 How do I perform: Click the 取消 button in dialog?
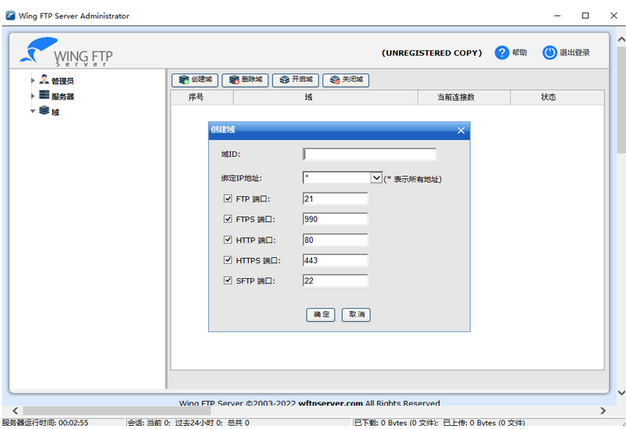point(356,314)
